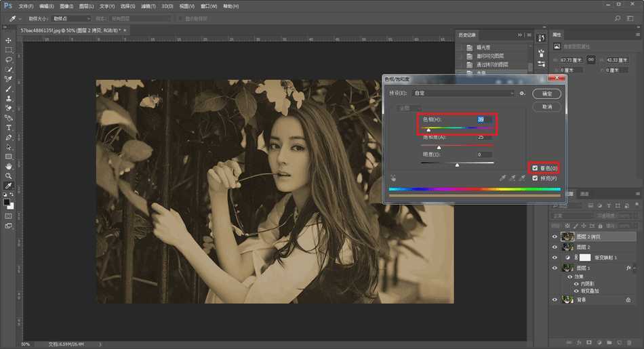Click the lock icon on background layer
Viewport: 644px width, 349px height.
[628, 300]
